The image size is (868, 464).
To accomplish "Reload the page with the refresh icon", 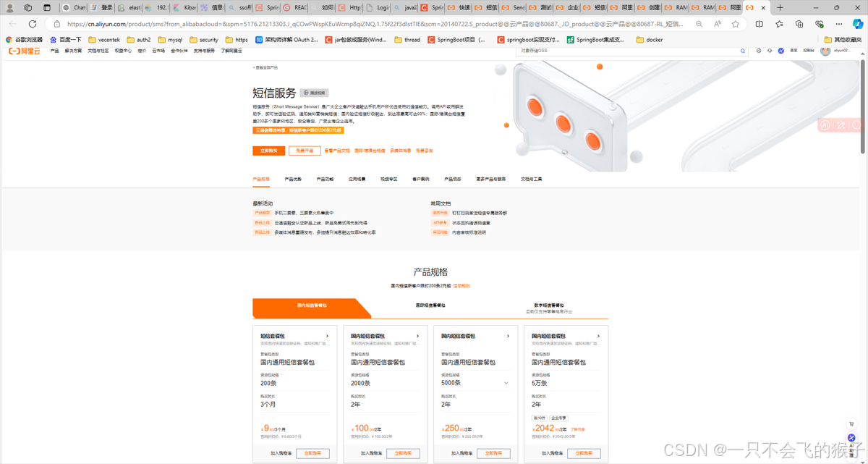I will (33, 24).
